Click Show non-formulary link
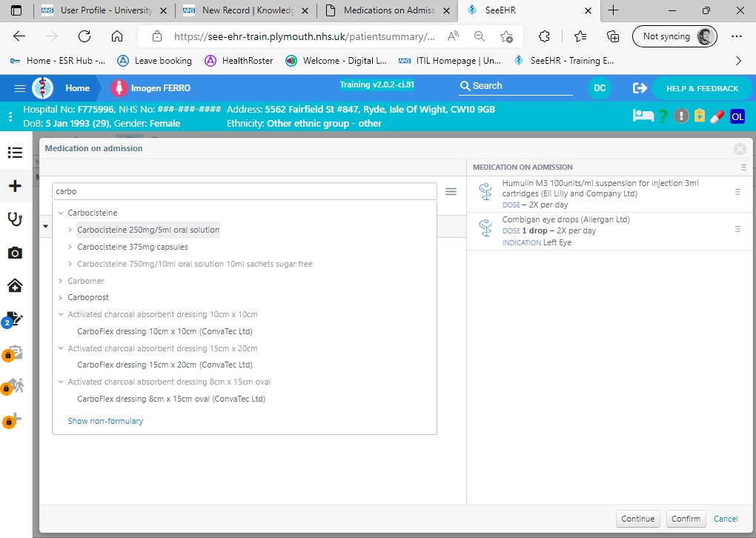Viewport: 756px width, 538px height. point(105,421)
